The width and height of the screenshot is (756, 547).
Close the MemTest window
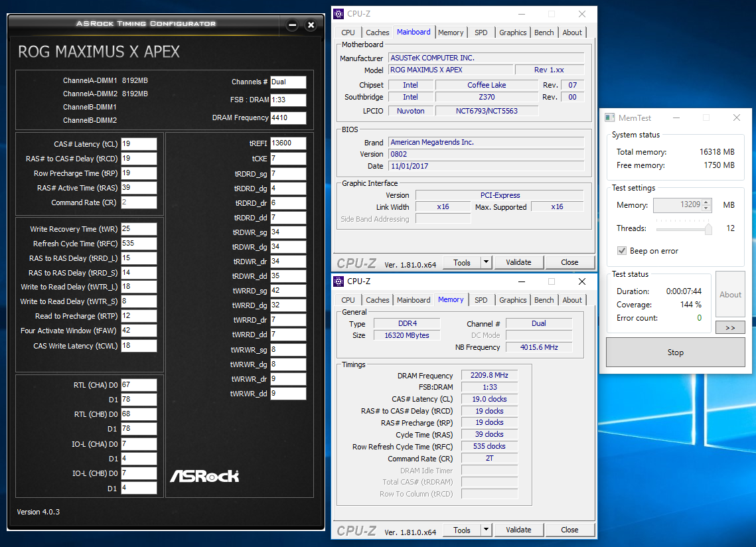click(737, 117)
